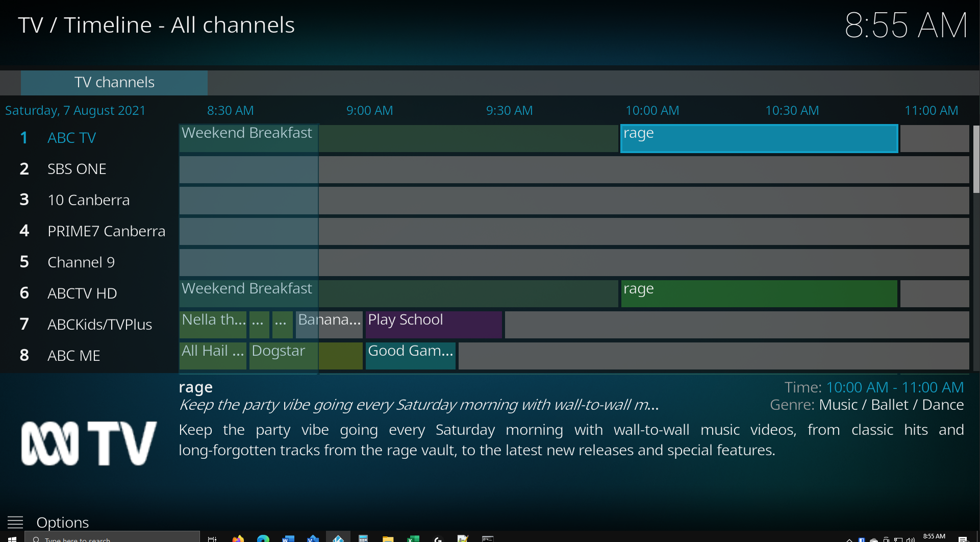Select channel 3 10 Canberra
This screenshot has height=542, width=980.
click(x=89, y=200)
